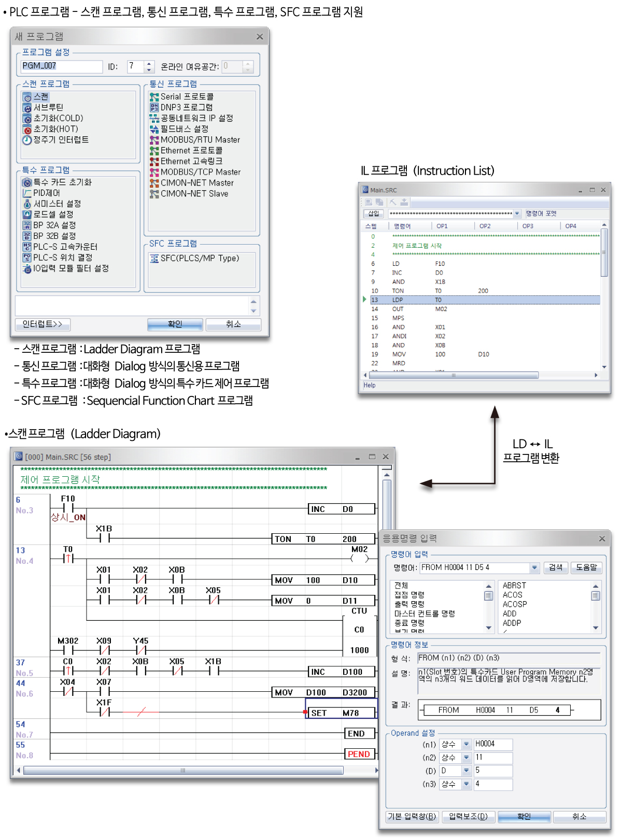Click 삽입 button in IL window
Screen dimensions: 622x840
373,213
